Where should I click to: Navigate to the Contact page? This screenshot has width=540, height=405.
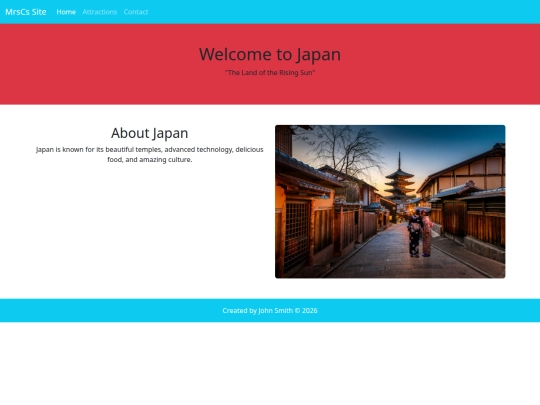(x=136, y=12)
